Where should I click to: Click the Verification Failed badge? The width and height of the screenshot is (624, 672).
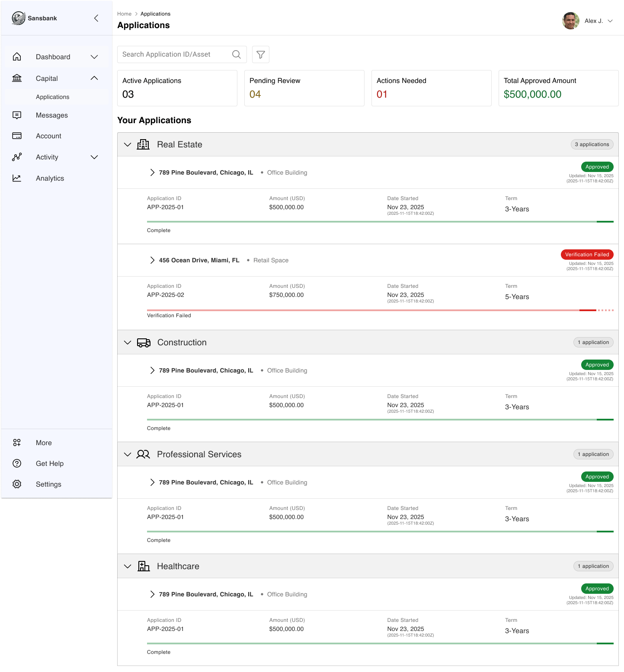pos(587,254)
